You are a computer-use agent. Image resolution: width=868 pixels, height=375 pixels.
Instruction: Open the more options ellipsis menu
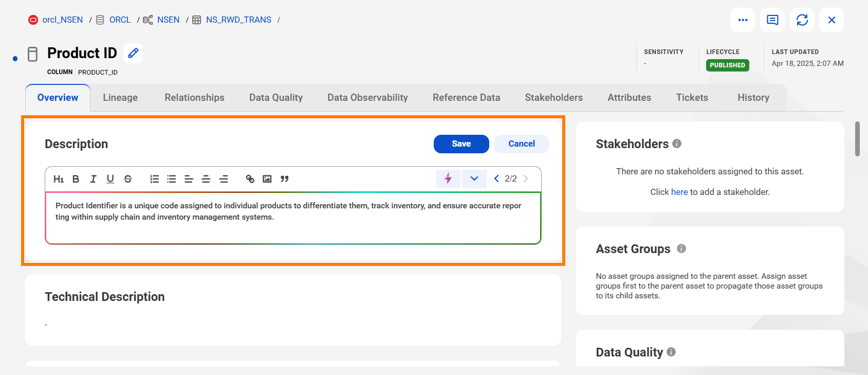pyautogui.click(x=743, y=20)
